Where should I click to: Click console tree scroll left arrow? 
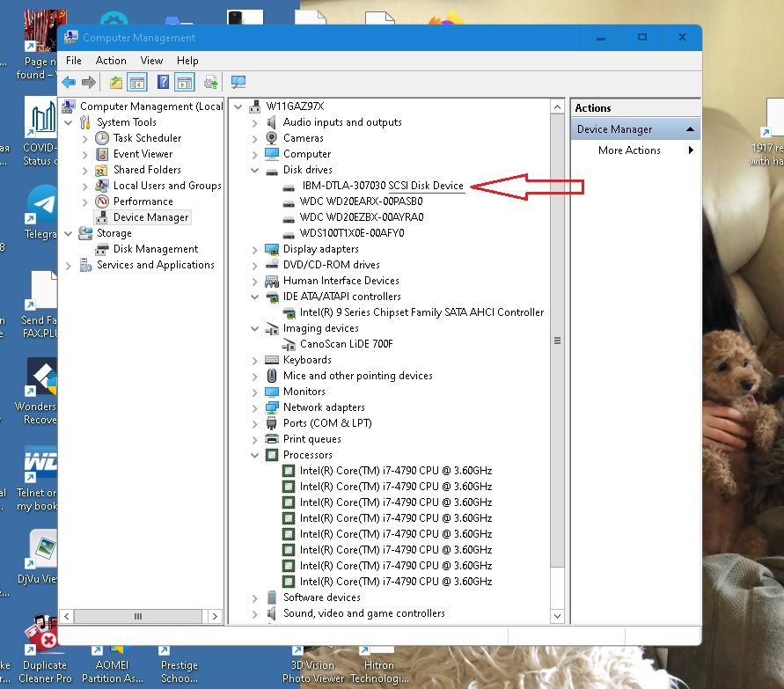click(67, 617)
